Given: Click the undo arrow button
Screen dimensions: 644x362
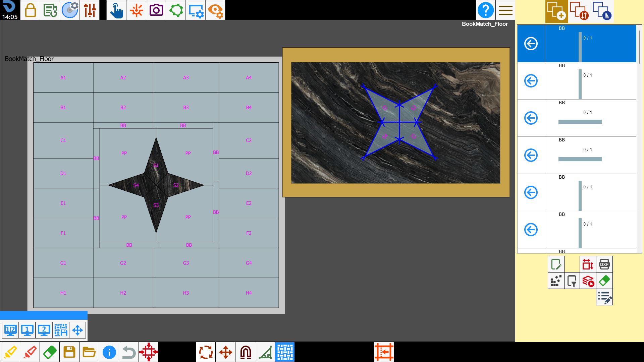Looking at the screenshot, I should (129, 352).
